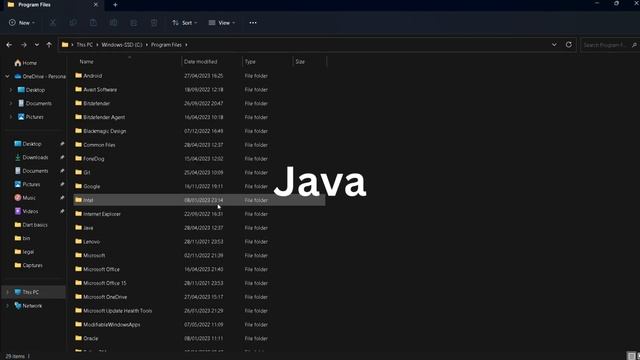Viewport: 640px width, 360px height.
Task: Collapse the OneDrive - Personal tree node
Action: point(7,76)
